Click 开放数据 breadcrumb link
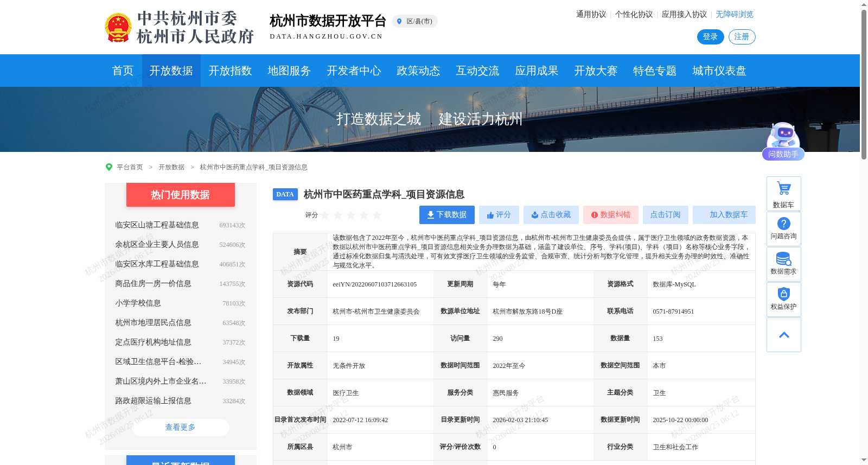Viewport: 868px width, 465px height. click(171, 167)
